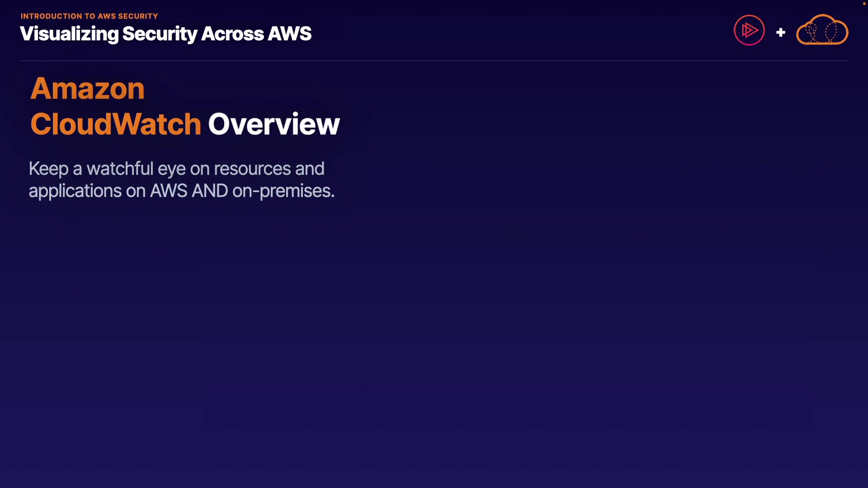Click the "AND" in the second description line

210,191
